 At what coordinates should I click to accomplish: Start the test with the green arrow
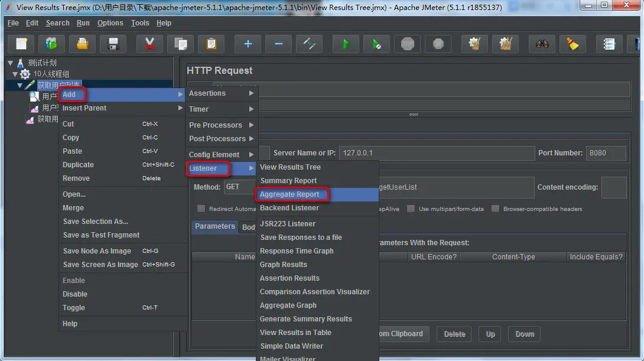pyautogui.click(x=346, y=44)
